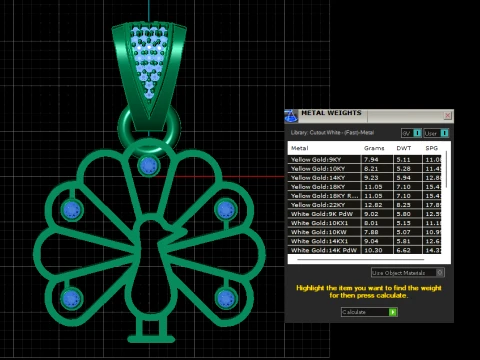This screenshot has width=480, height=360.
Task: Click the green Calculate arrow icon
Action: [x=393, y=312]
